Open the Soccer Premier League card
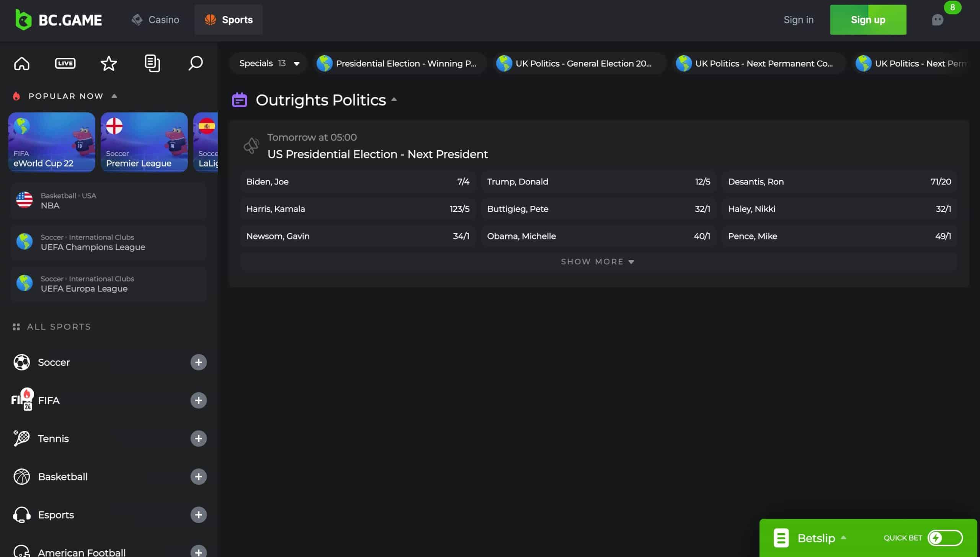The width and height of the screenshot is (980, 557). pos(144,142)
